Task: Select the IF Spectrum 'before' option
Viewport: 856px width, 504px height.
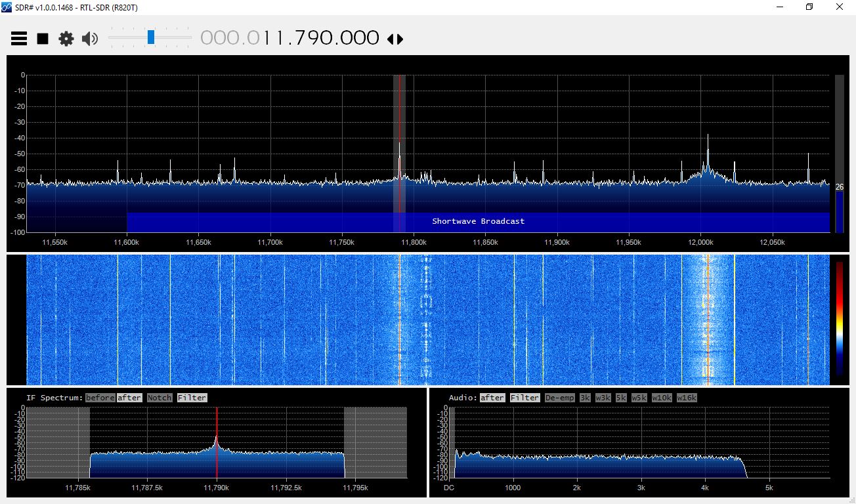Action: [x=100, y=398]
